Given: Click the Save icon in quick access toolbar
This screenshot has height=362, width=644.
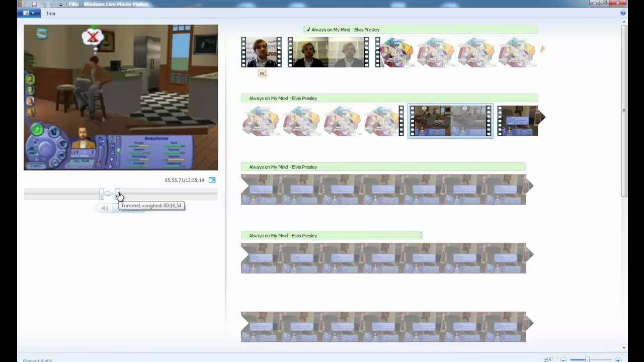Looking at the screenshot, I should (34, 4).
